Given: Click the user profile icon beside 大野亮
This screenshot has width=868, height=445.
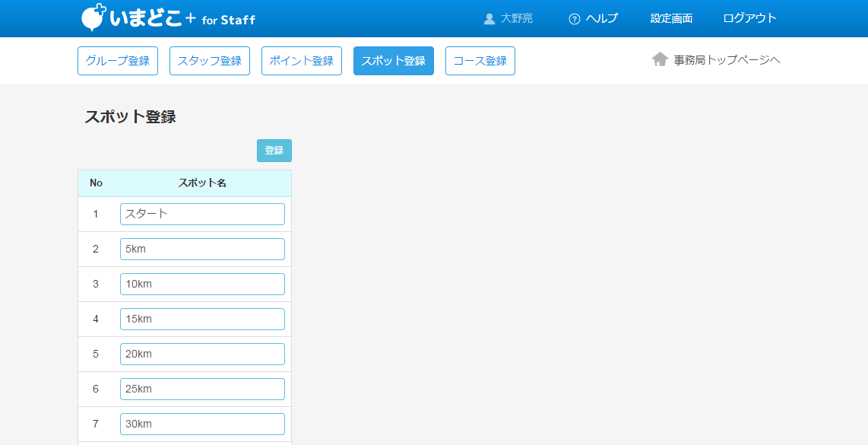Looking at the screenshot, I should tap(489, 19).
